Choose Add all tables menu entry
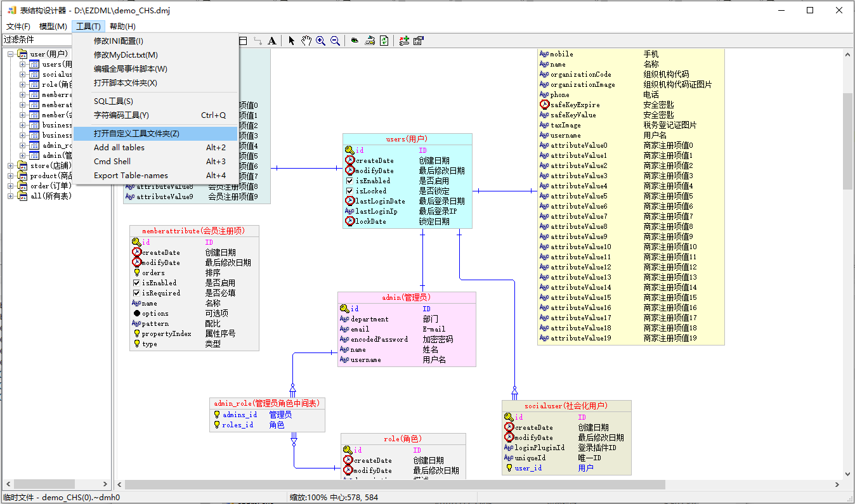 (x=155, y=148)
